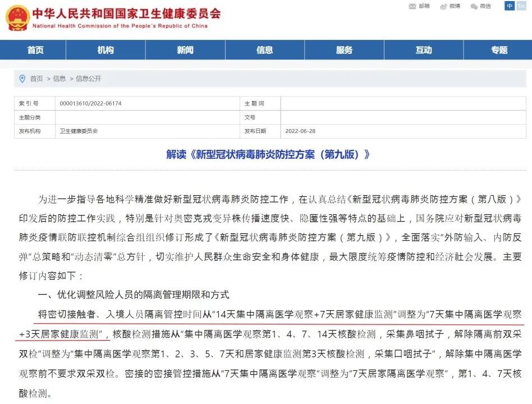Viewport: 532px width, 404px height.
Task: Open the 机构 navigation menu
Action: 106,50
